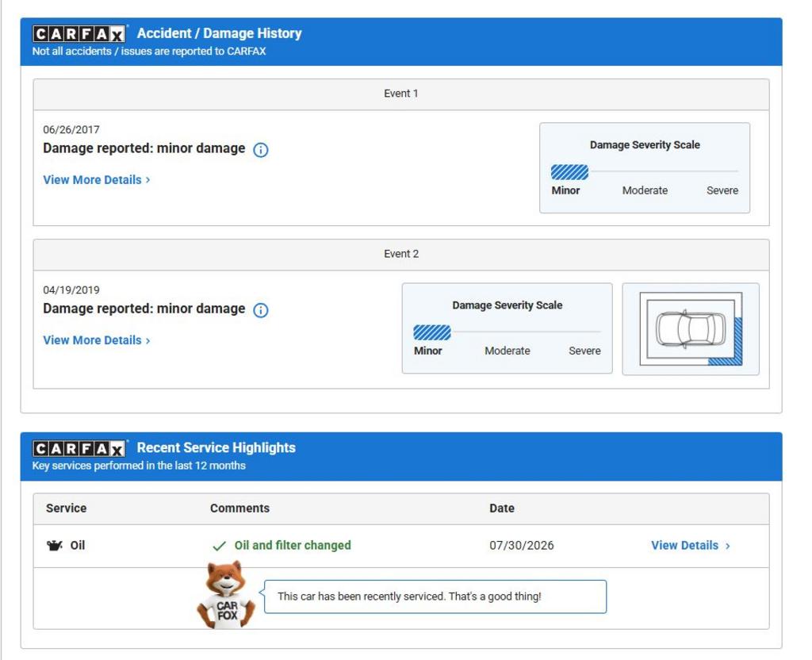Click the oil can icon in the service row
This screenshot has width=812, height=660.
(55, 546)
